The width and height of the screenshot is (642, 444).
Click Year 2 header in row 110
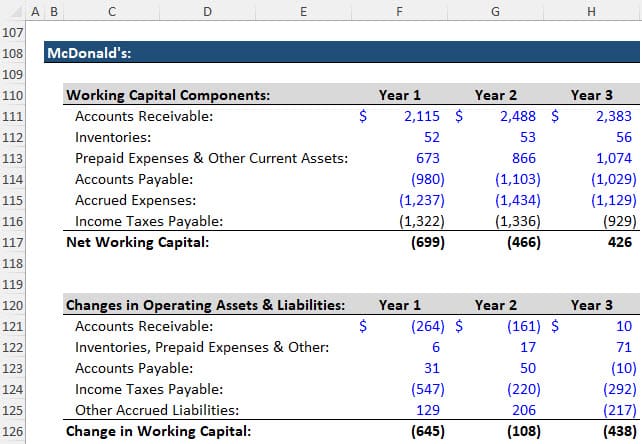496,95
